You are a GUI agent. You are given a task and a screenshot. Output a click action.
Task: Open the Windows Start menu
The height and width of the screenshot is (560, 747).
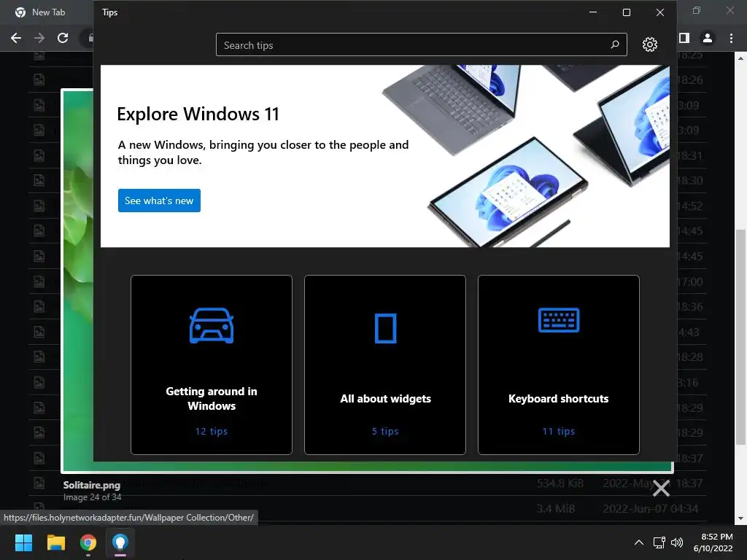tap(23, 542)
